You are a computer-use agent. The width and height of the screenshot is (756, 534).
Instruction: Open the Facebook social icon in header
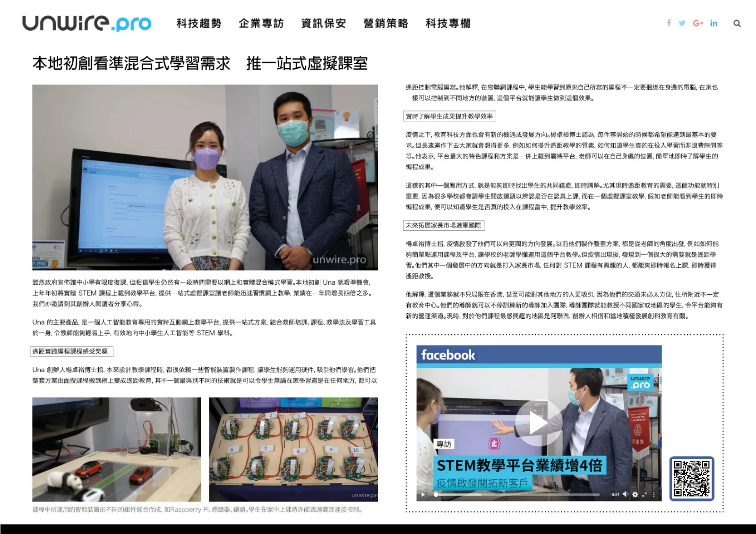click(669, 23)
